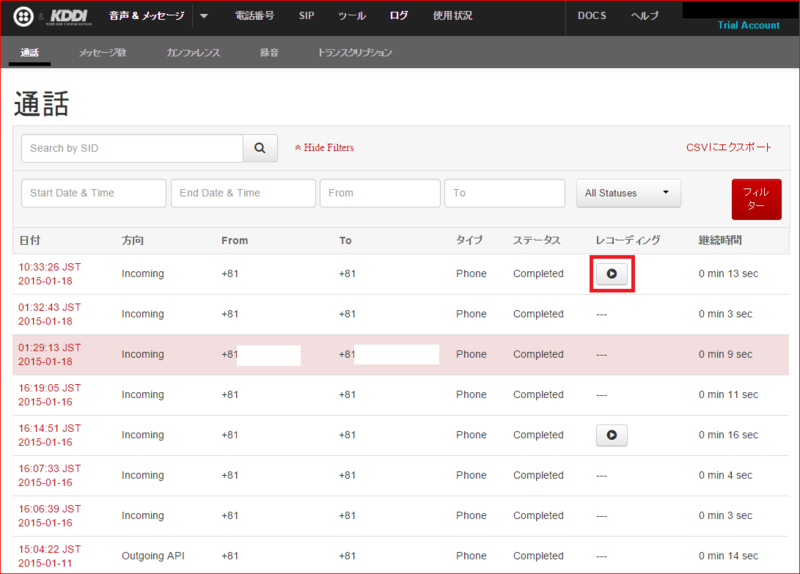Focus the End Date & Time field

coord(243,193)
